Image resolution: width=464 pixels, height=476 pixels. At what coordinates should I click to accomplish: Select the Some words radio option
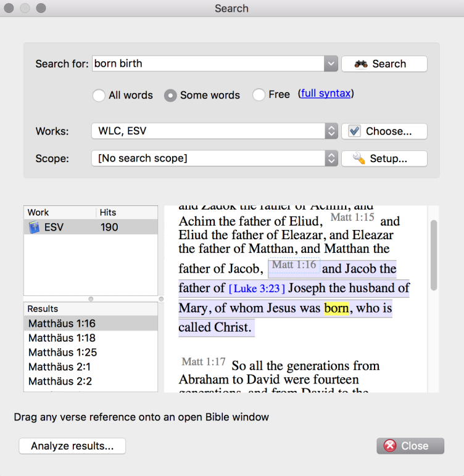pyautogui.click(x=170, y=96)
